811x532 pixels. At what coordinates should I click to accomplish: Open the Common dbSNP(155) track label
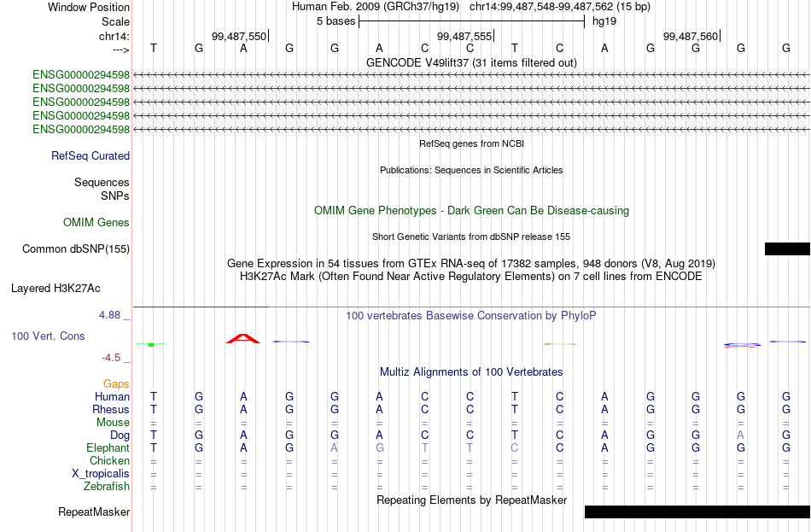coord(75,249)
